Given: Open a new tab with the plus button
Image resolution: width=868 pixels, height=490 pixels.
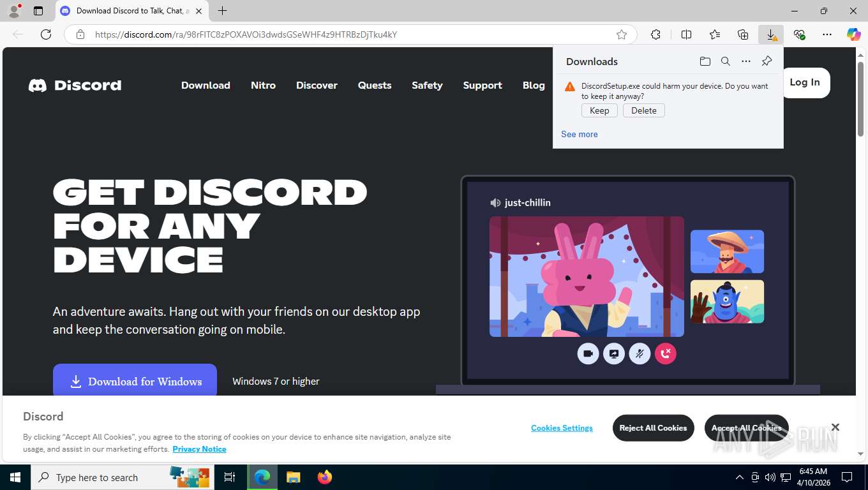Looking at the screenshot, I should pos(222,11).
